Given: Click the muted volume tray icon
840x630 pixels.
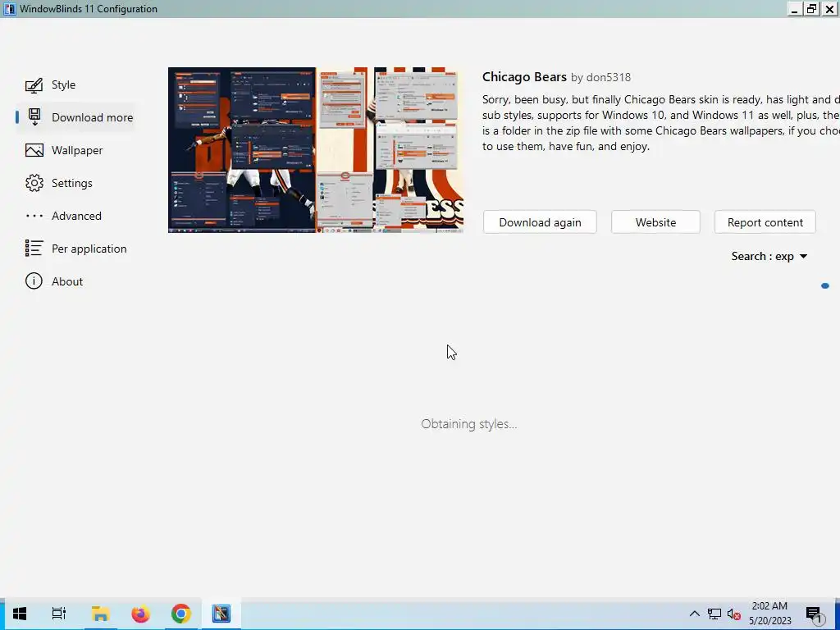Looking at the screenshot, I should point(733,614).
